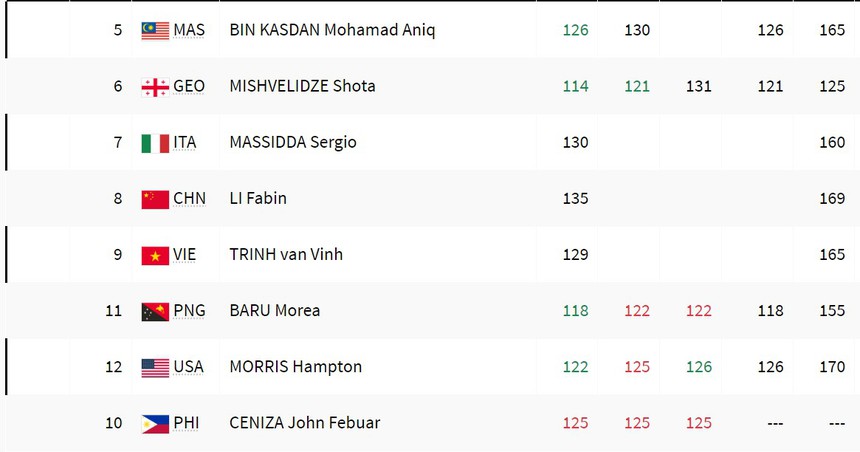Click the Vietnam flag icon
Image resolution: width=860 pixels, height=452 pixels.
[x=155, y=255]
